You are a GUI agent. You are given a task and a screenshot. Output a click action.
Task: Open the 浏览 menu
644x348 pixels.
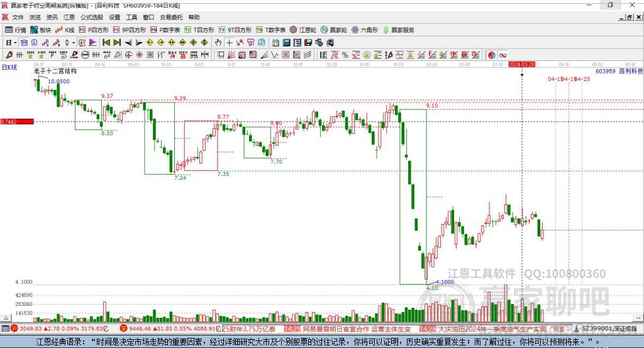(35, 17)
